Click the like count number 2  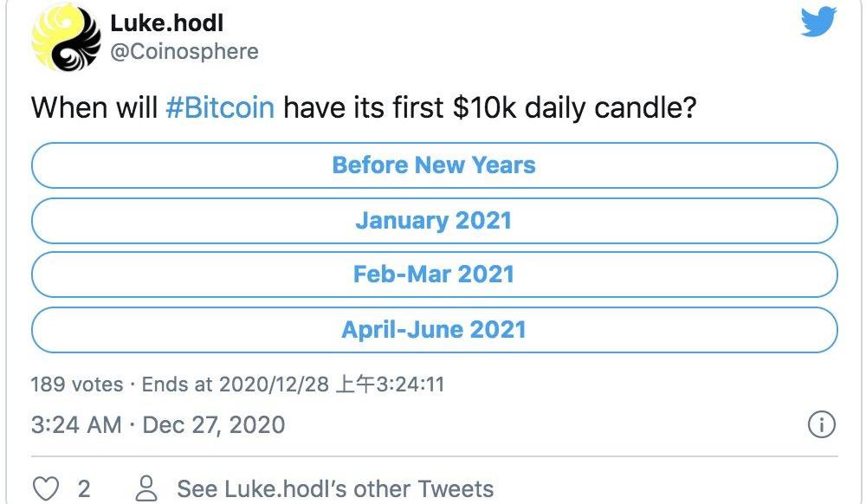click(x=84, y=489)
